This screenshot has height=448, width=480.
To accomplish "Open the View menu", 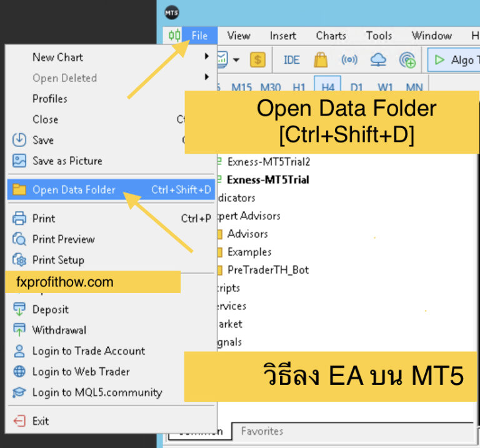I will 239,36.
